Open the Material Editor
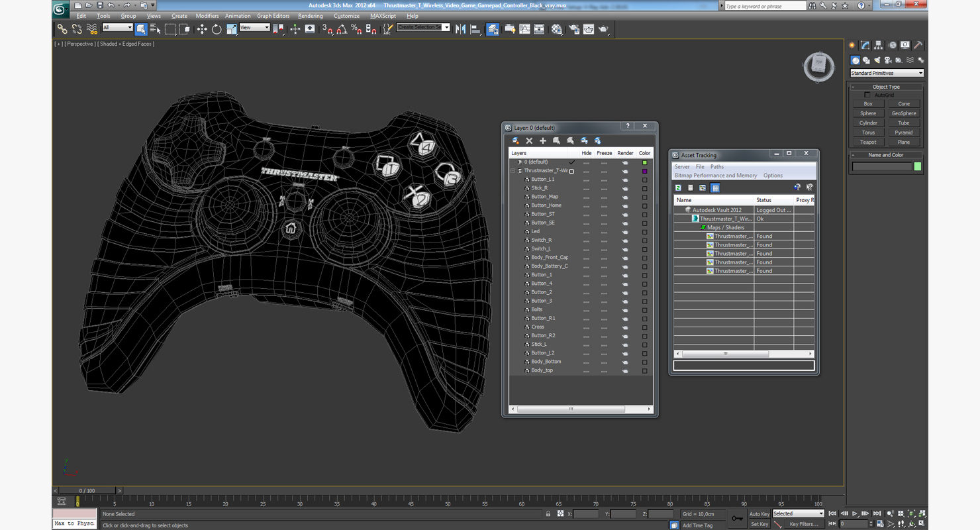This screenshot has height=530, width=980. pyautogui.click(x=557, y=29)
